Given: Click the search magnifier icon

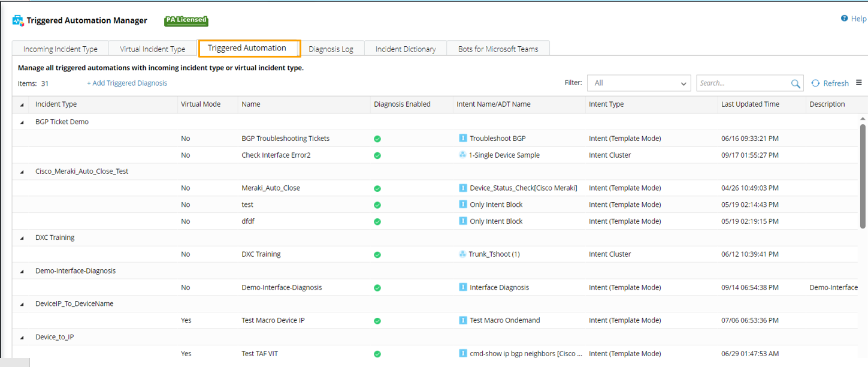Looking at the screenshot, I should click(x=796, y=84).
